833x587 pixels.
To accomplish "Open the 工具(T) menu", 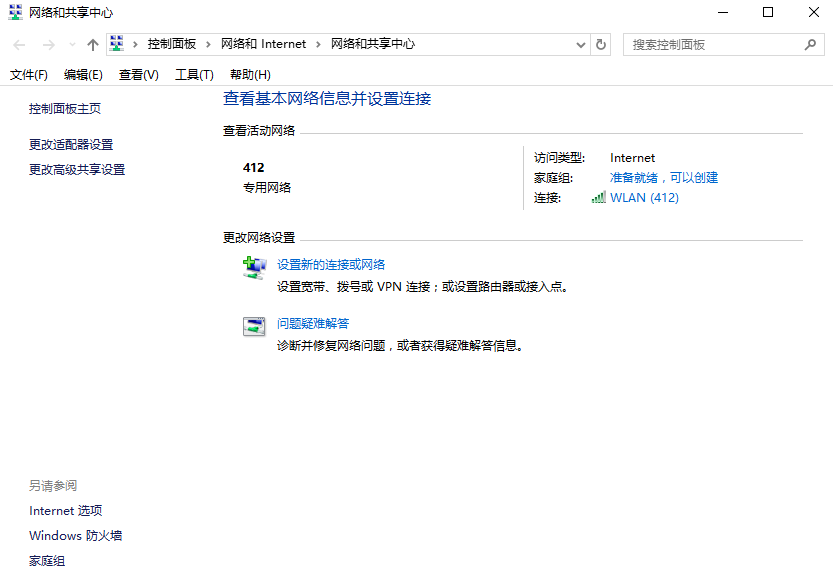I will click(194, 75).
